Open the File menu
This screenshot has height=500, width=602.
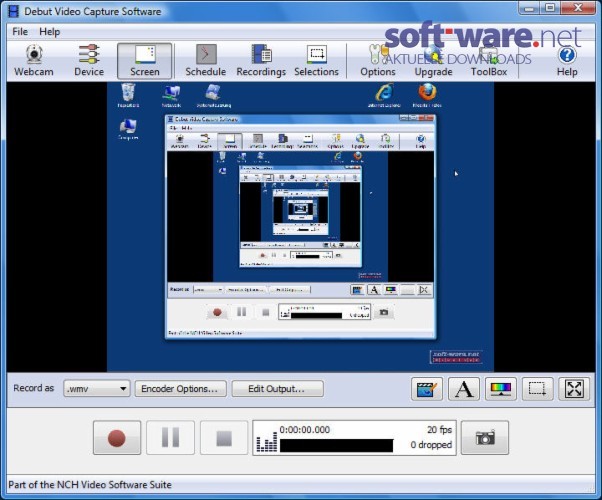point(20,31)
